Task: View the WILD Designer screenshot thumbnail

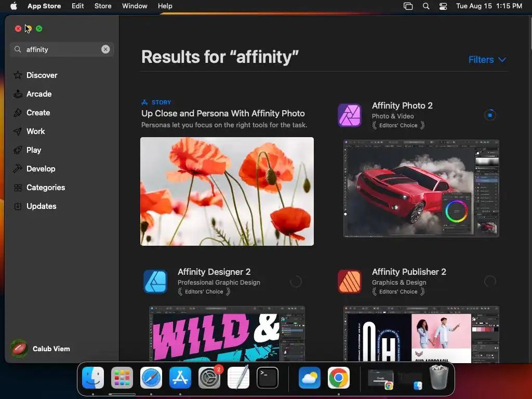Action: 227,334
